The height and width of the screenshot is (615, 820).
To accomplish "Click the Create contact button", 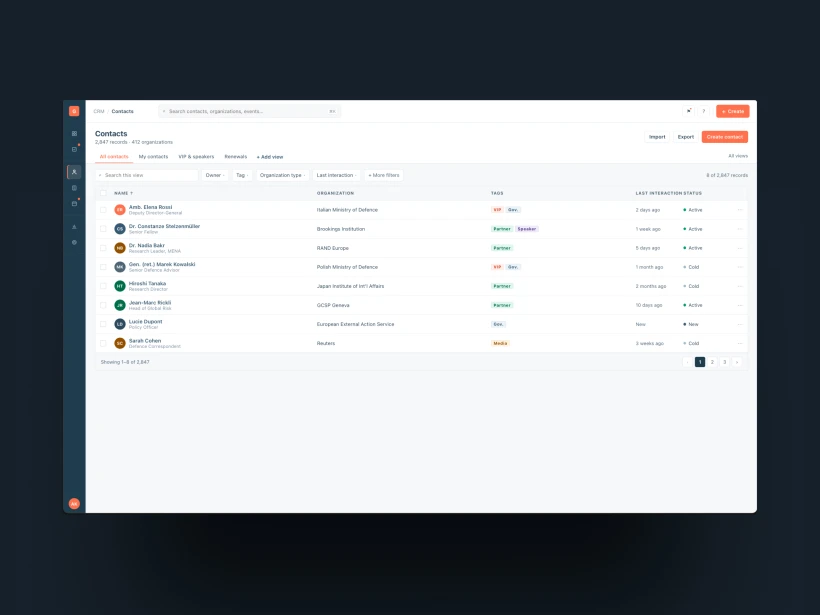I will point(724,137).
